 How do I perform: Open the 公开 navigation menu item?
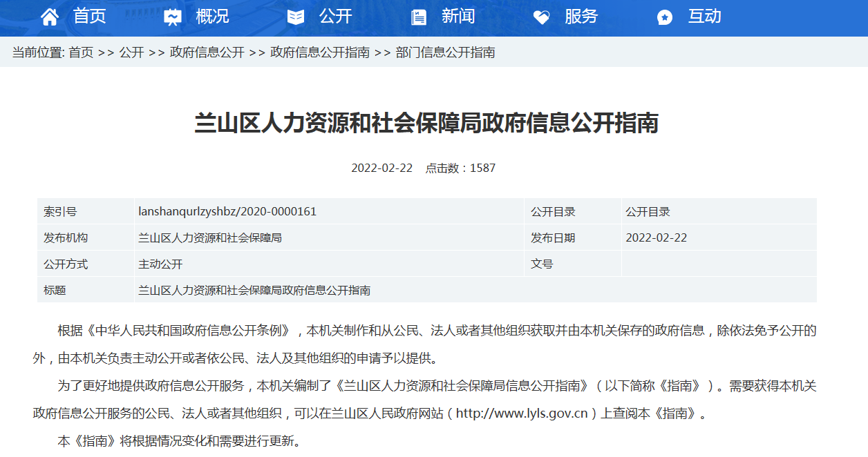pyautogui.click(x=336, y=17)
